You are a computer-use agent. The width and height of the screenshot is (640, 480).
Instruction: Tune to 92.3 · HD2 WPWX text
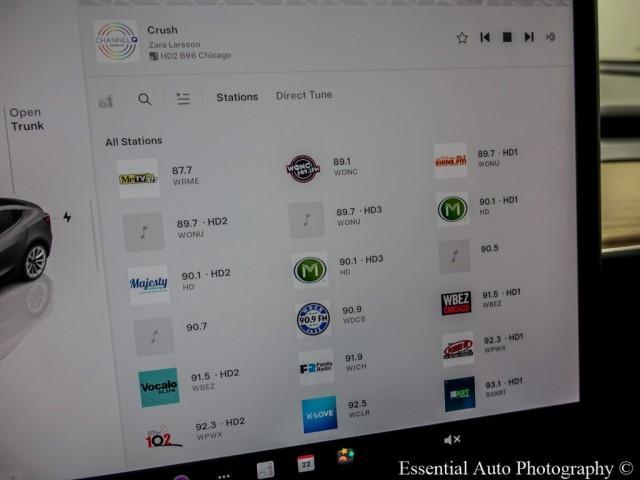(x=220, y=429)
